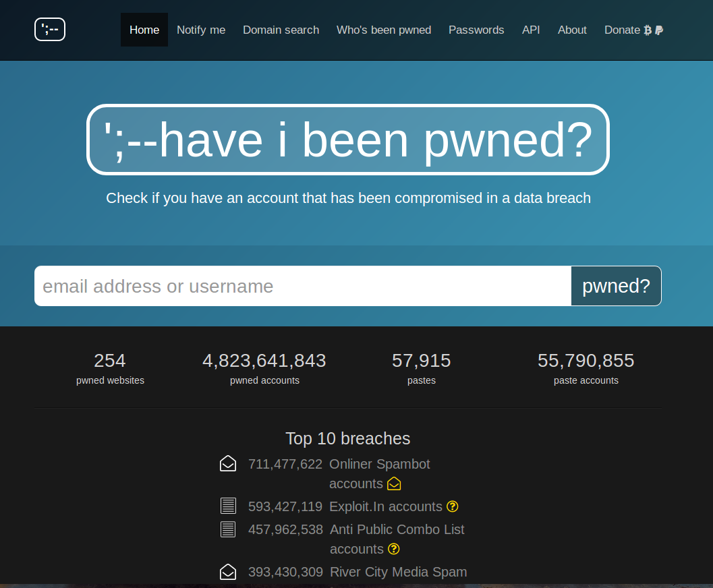The width and height of the screenshot is (713, 588).
Task: Click the 393,430,309 breach count
Action: pos(285,572)
